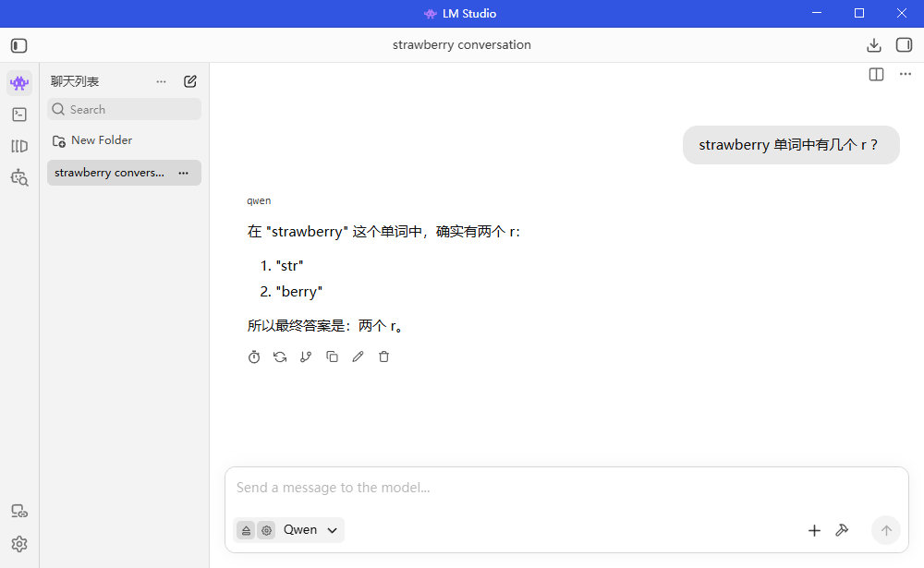
Task: Focus the Search chats field
Action: click(125, 109)
